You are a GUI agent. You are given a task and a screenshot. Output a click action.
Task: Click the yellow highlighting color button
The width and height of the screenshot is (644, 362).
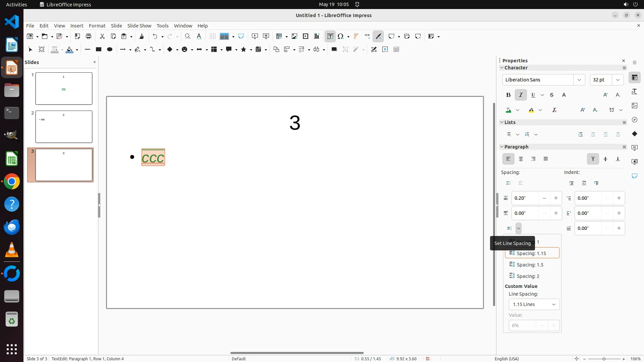coord(531,110)
